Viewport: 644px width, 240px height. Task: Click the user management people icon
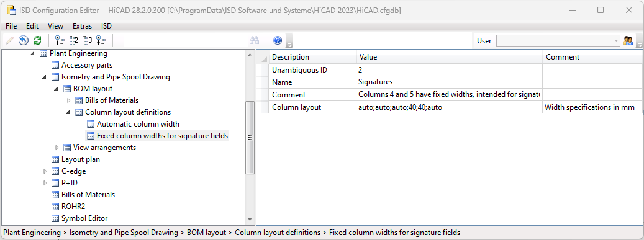628,40
